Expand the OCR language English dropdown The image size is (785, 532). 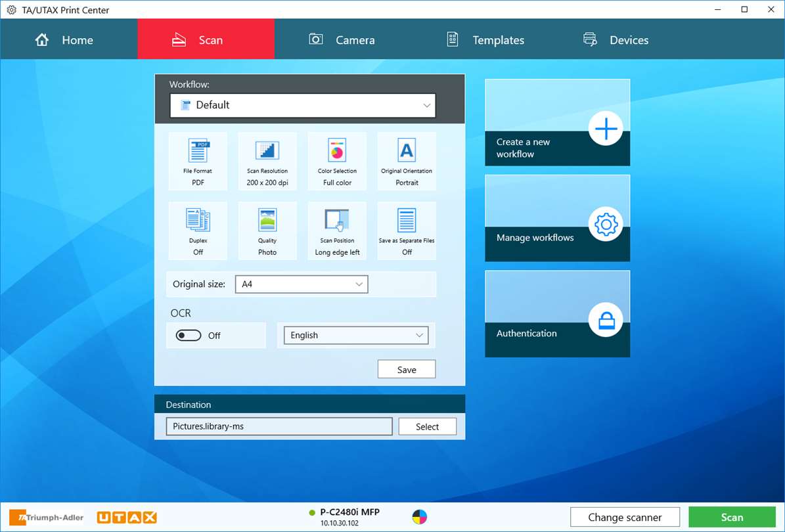(x=356, y=336)
